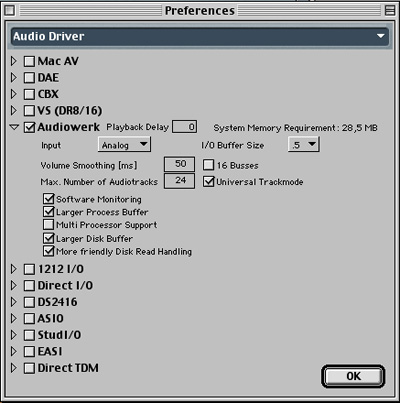Open the Input Analog dropdown
Viewport: 400px width, 403px height.
124,145
